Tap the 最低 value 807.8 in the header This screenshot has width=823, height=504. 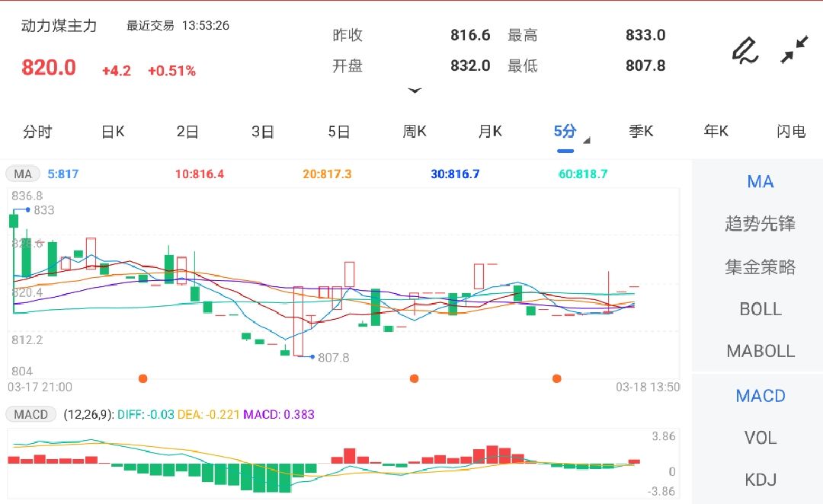pos(645,65)
